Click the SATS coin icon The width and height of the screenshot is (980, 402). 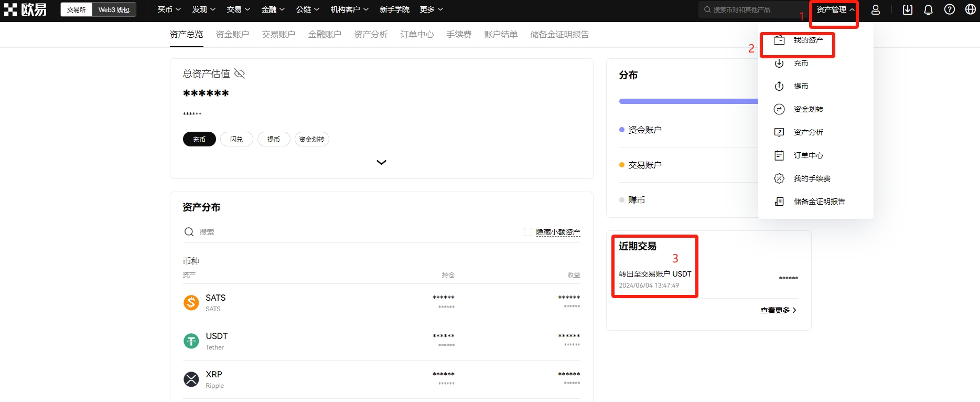[191, 303]
